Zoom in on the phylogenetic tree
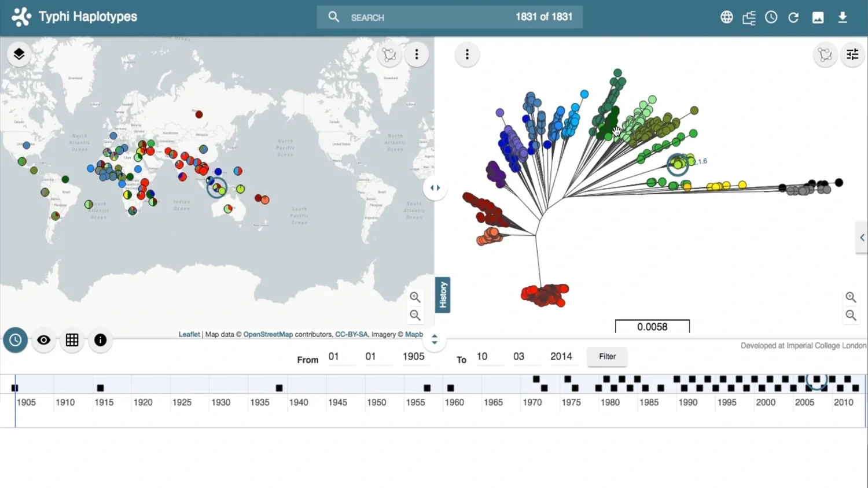868x488 pixels. click(851, 297)
